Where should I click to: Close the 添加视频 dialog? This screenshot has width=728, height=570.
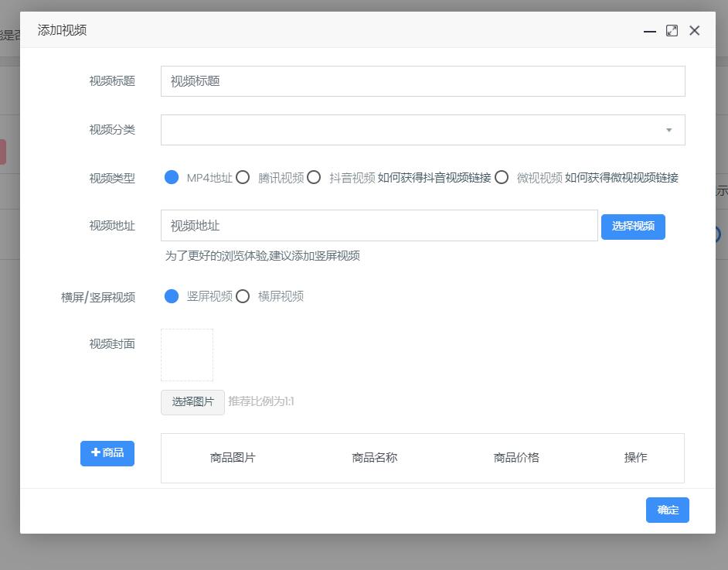pyautogui.click(x=695, y=31)
